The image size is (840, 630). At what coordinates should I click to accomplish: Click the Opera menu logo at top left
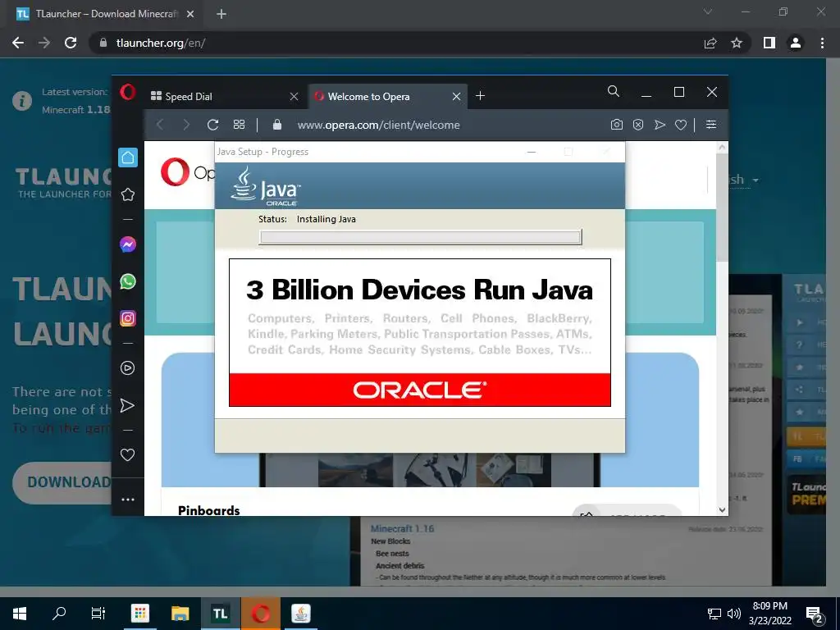[127, 92]
